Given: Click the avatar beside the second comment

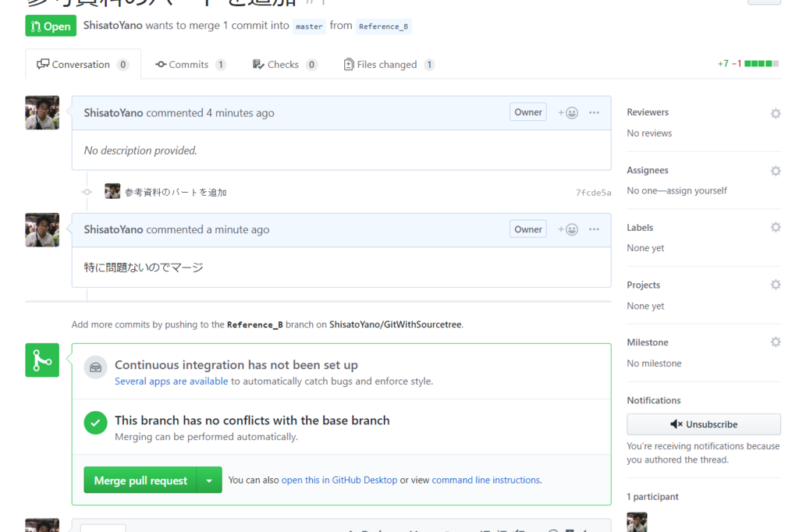Looking at the screenshot, I should click(42, 230).
